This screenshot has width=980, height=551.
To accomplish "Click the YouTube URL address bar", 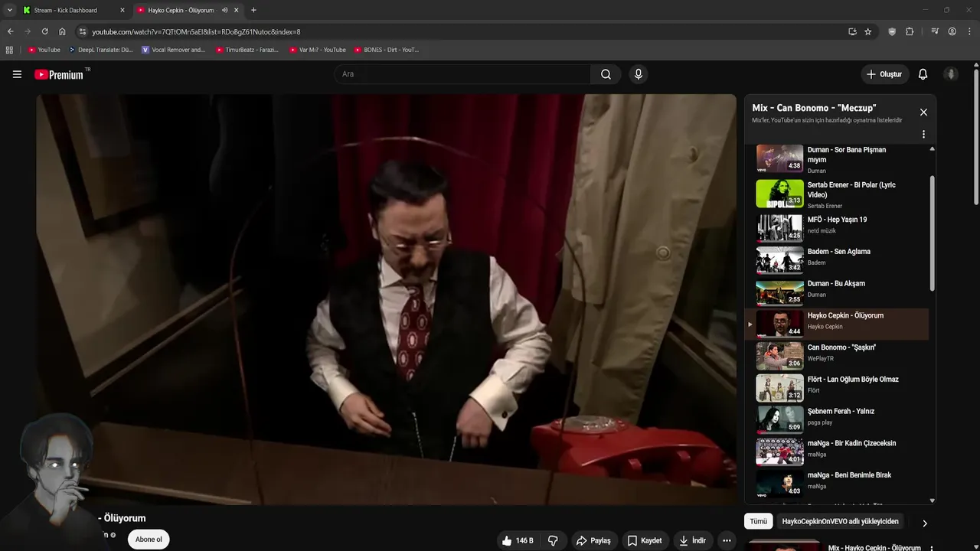I will pyautogui.click(x=459, y=31).
